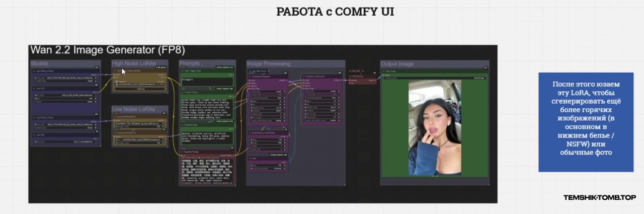
Task: Toggle return_with_leftover_noise in the right KSampler node
Action: 321,120
